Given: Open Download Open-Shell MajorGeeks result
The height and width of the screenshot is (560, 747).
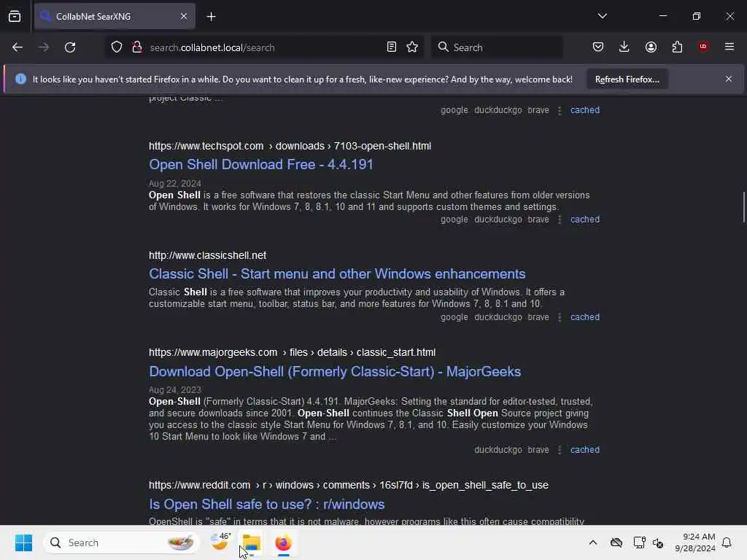Looking at the screenshot, I should tap(334, 371).
